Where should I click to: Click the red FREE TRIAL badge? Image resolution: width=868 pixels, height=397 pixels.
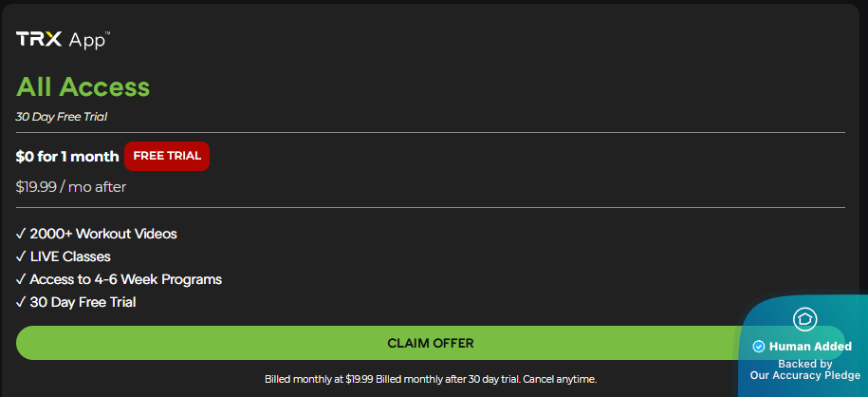[x=167, y=157]
